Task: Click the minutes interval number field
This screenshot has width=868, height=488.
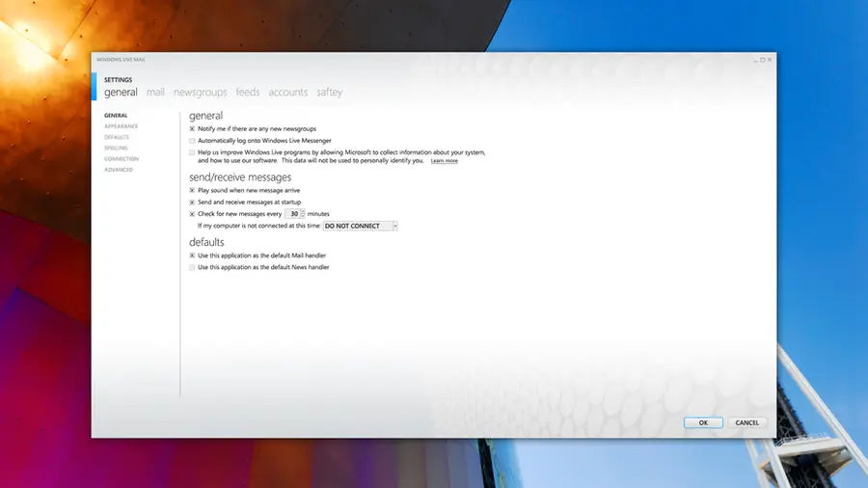Action: (292, 213)
